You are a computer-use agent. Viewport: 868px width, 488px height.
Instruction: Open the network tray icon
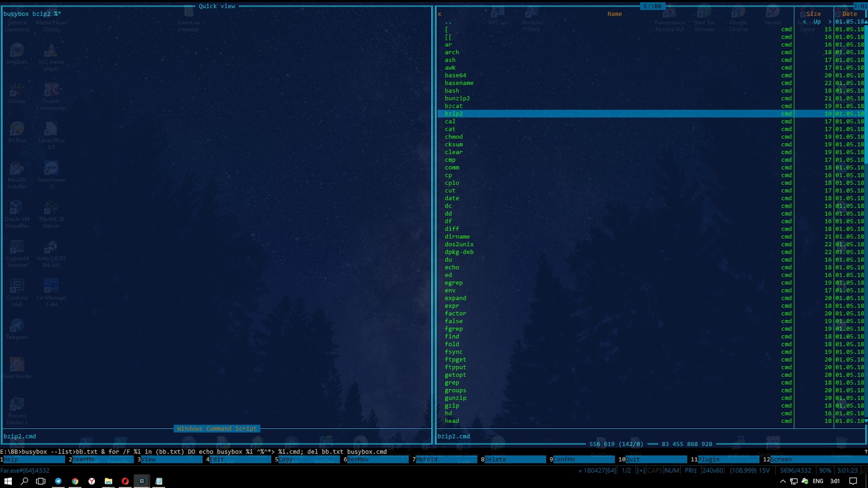coord(794,481)
